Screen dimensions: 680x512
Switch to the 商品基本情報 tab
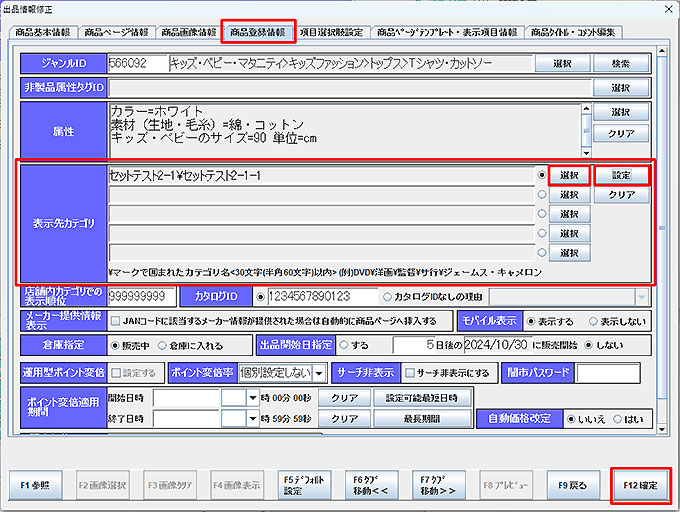pos(43,32)
